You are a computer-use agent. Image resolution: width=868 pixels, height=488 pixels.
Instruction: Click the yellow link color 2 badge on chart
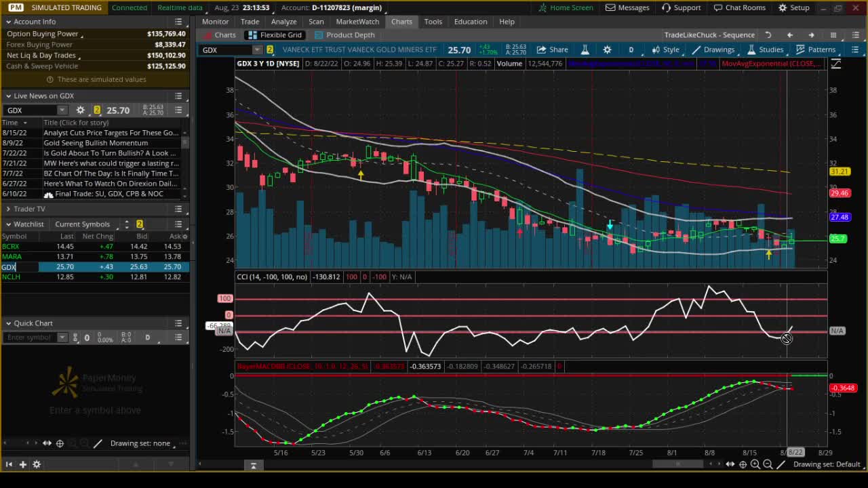(x=269, y=49)
